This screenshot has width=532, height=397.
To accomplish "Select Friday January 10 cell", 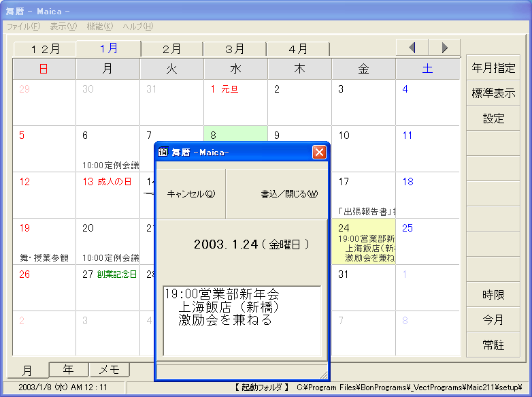I will click(363, 148).
